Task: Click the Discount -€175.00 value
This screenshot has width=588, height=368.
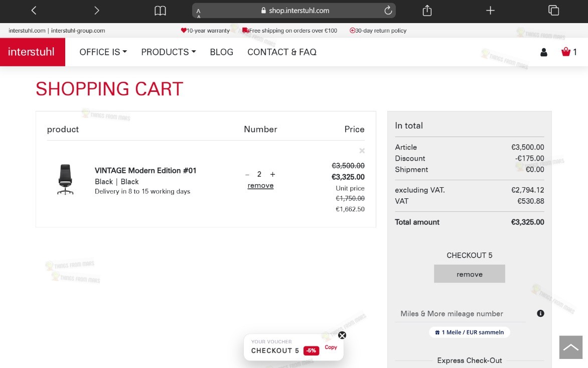Action: click(x=529, y=158)
